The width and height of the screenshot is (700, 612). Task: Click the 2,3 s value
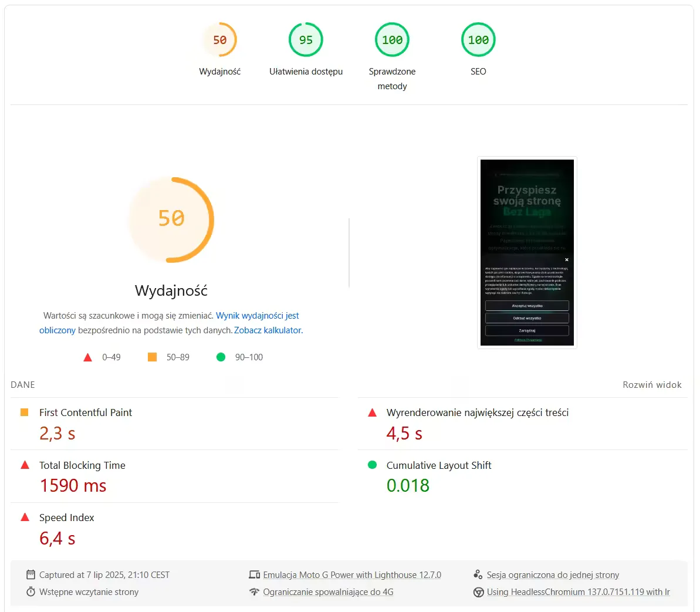(x=57, y=433)
